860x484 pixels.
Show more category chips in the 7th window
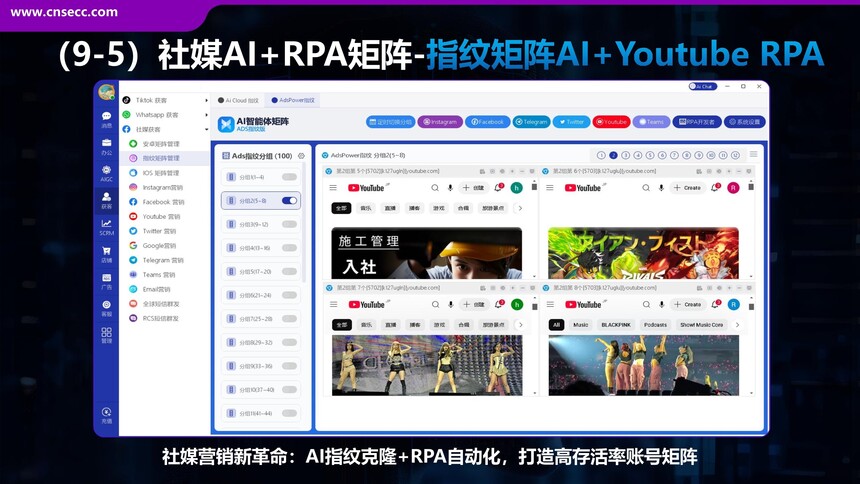click(x=520, y=325)
